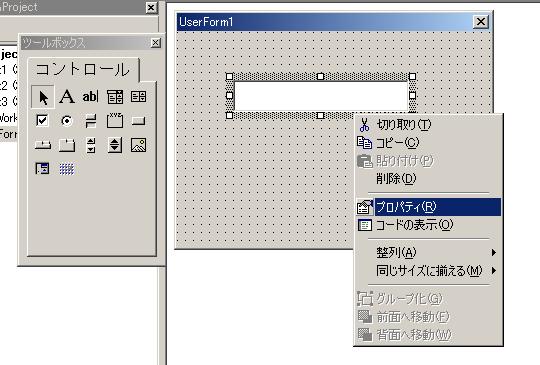
Task: Expand the 同じサイズに揃える(M) submenu
Action: coord(428,271)
